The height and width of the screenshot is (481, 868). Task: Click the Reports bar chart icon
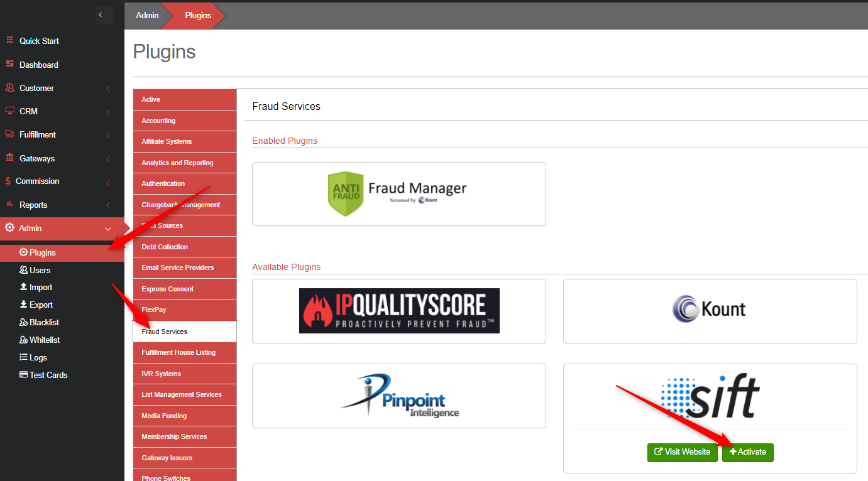(x=9, y=205)
